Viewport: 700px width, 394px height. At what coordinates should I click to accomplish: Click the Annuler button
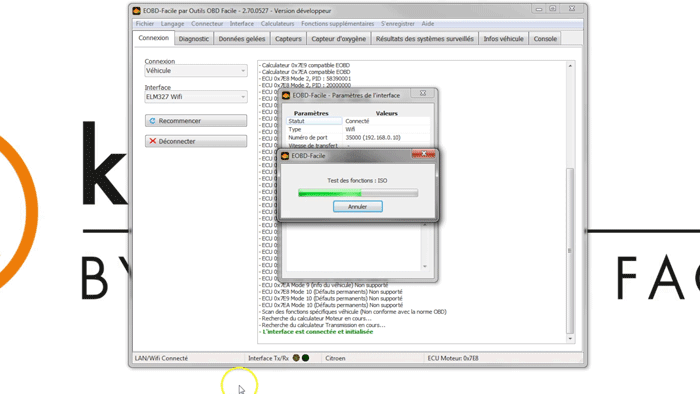[358, 207]
